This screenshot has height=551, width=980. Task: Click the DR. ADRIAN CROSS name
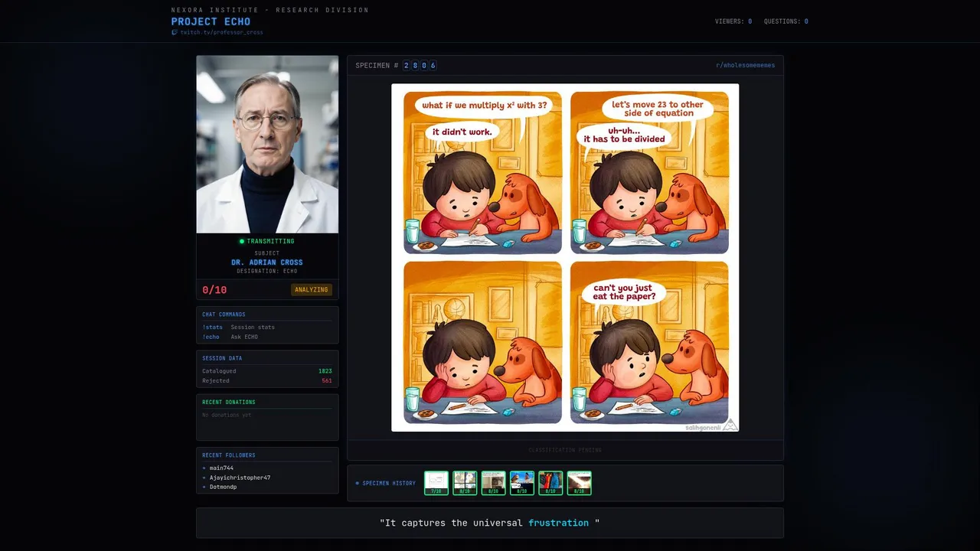click(267, 262)
